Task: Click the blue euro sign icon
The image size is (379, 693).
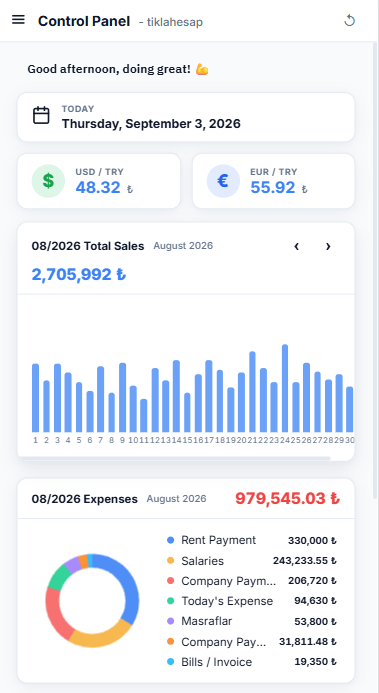Action: click(x=223, y=181)
